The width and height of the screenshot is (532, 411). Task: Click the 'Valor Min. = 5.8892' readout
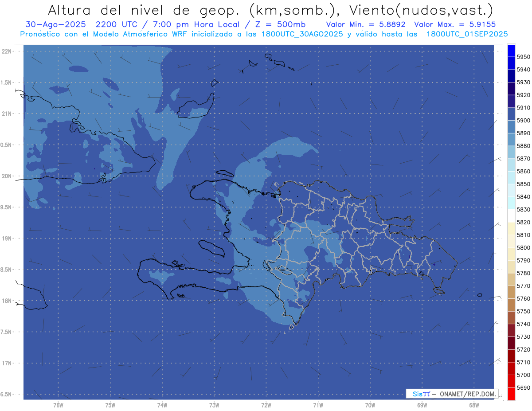[x=366, y=24]
